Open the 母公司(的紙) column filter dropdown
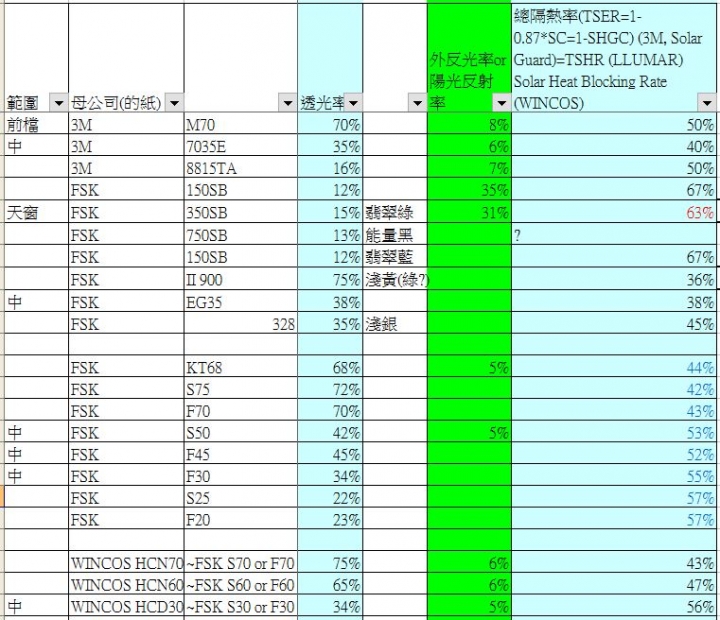The height and width of the screenshot is (620, 720). click(x=174, y=103)
